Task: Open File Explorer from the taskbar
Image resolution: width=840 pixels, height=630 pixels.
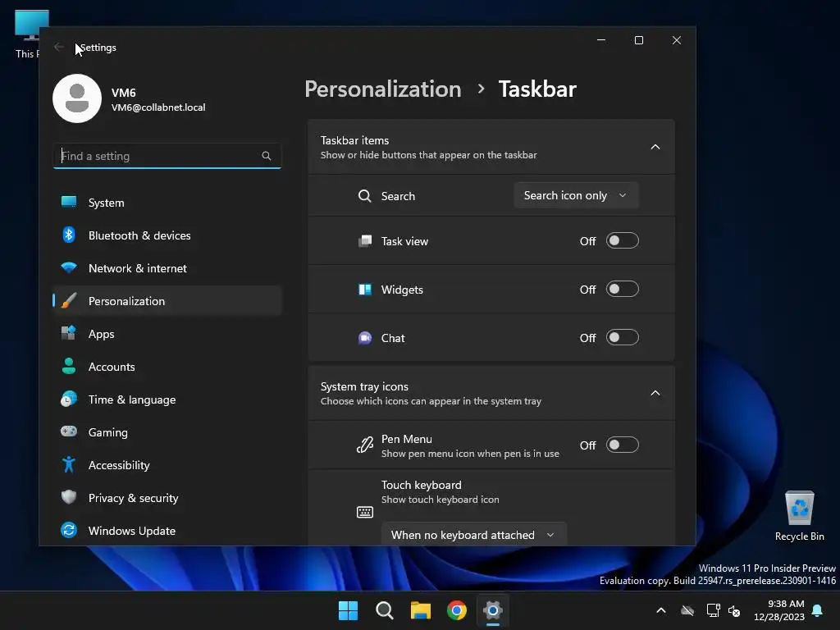Action: (421, 610)
